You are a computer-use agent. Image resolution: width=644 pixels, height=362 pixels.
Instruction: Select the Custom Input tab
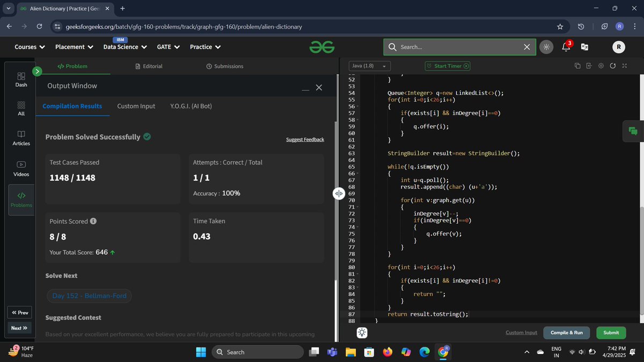coord(136,106)
